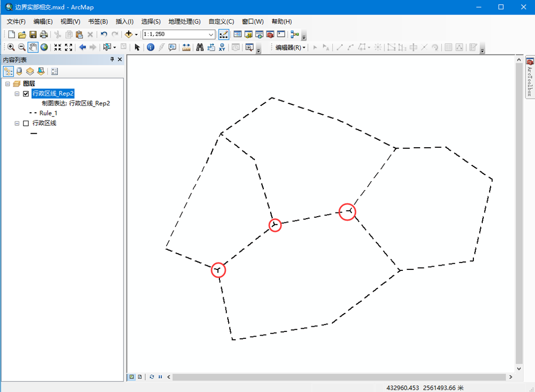List layers by source
The height and width of the screenshot is (392, 535).
pyautogui.click(x=19, y=72)
